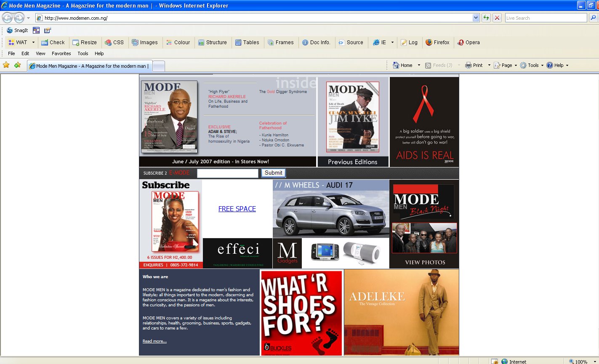Click the SnagIt window capture icon
Viewport: 599px width, 364px height.
[36, 30]
